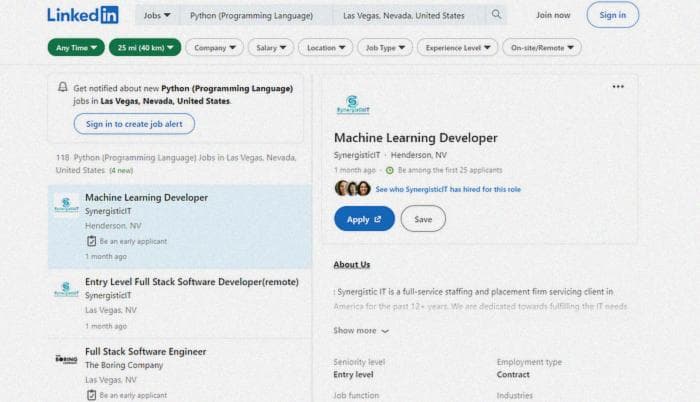Click the Entry level seniority value
This screenshot has width=700, height=402.
click(353, 374)
